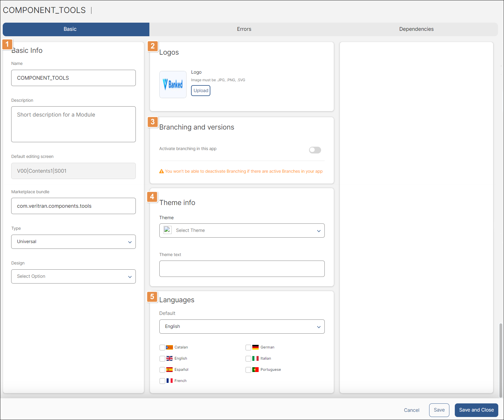Image resolution: width=504 pixels, height=420 pixels.
Task: Click the UK flag icon for English
Action: click(x=170, y=358)
